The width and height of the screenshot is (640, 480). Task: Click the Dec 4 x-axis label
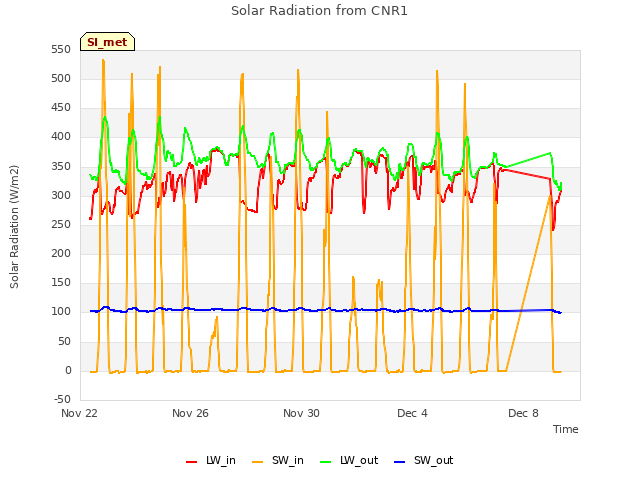(412, 413)
